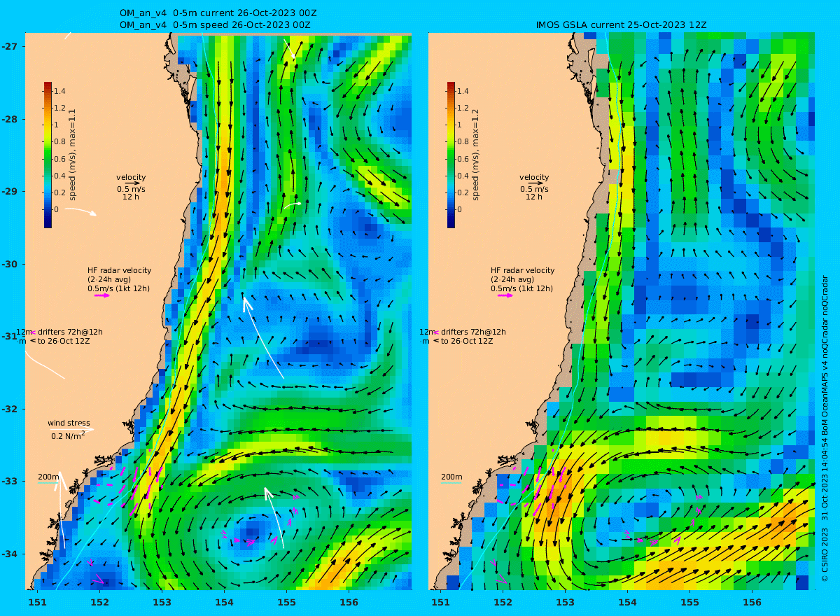
Task: Click the latitude tick label "-34"
Action: coord(10,554)
